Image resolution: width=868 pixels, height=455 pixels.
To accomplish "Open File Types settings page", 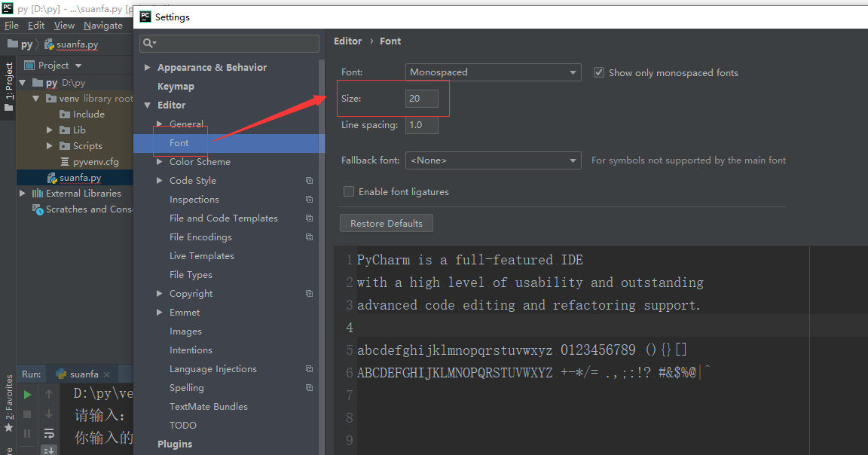I will pos(191,274).
